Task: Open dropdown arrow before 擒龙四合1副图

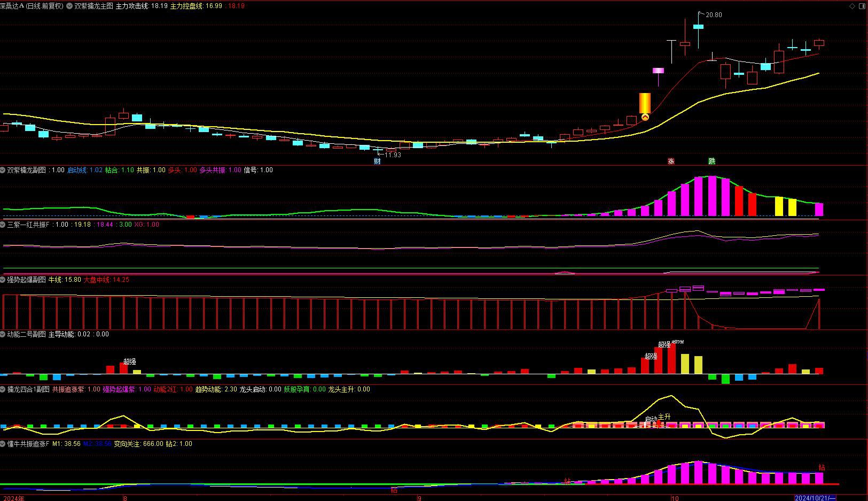Action: [x=3, y=389]
